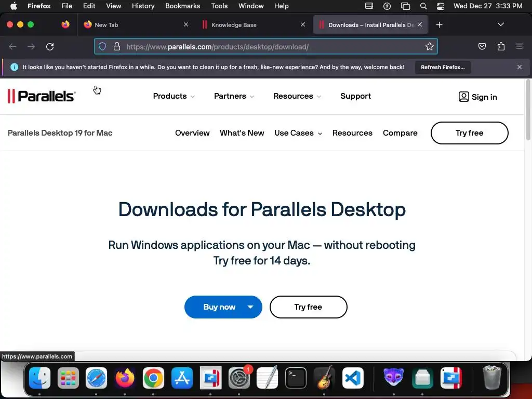This screenshot has width=532, height=399.
Task: Open the Compare link
Action: 400,133
